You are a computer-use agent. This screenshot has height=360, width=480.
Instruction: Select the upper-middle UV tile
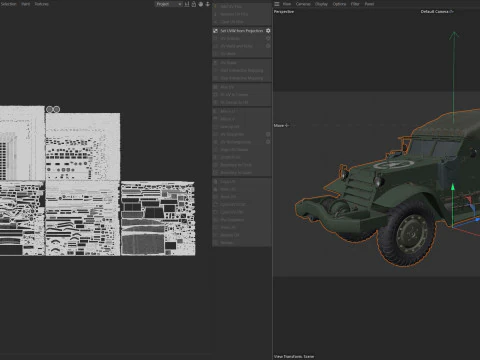click(83, 147)
